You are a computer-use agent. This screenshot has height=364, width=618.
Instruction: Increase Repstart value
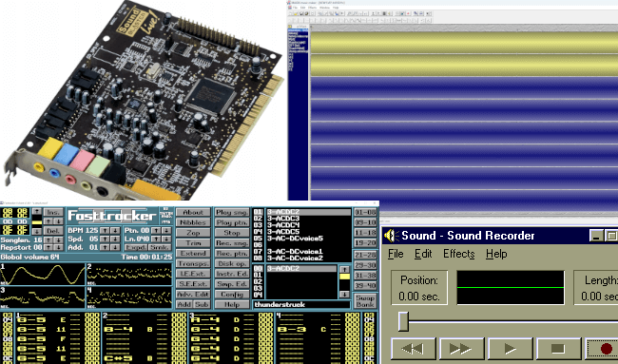click(x=48, y=247)
